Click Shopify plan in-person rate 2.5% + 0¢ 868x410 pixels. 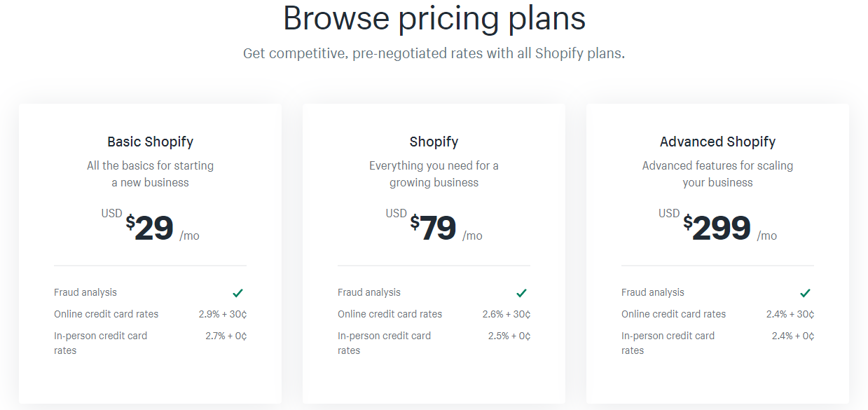point(509,336)
